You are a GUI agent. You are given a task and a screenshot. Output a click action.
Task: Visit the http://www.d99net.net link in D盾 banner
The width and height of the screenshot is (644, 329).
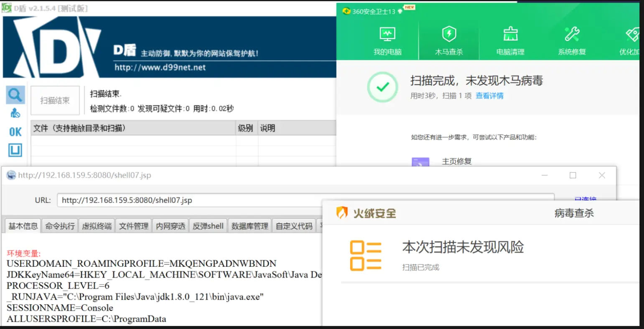(160, 67)
